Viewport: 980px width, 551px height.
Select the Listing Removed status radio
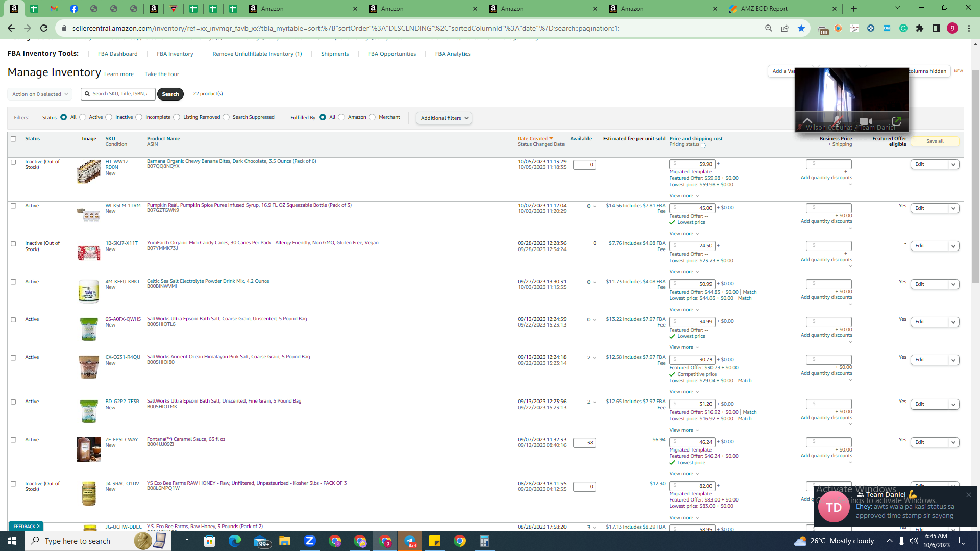coord(177,117)
